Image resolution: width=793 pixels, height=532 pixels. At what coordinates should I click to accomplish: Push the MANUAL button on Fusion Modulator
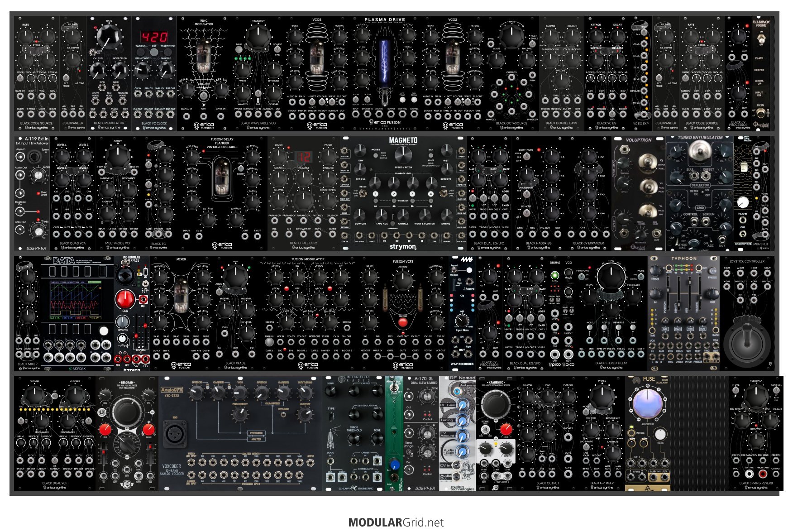tap(269, 343)
